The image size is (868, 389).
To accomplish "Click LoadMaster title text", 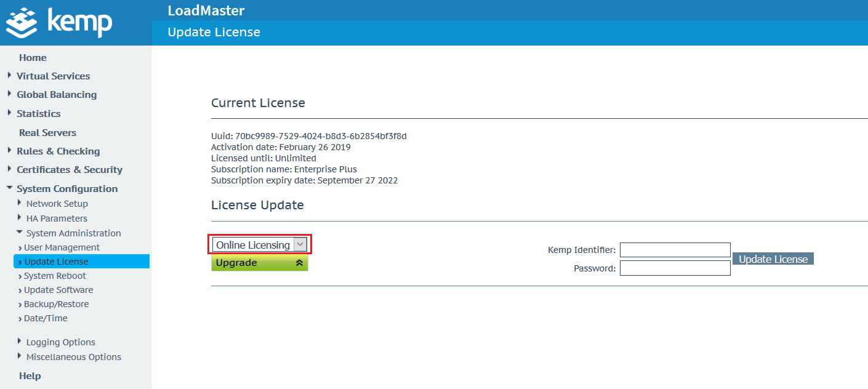I will point(206,10).
